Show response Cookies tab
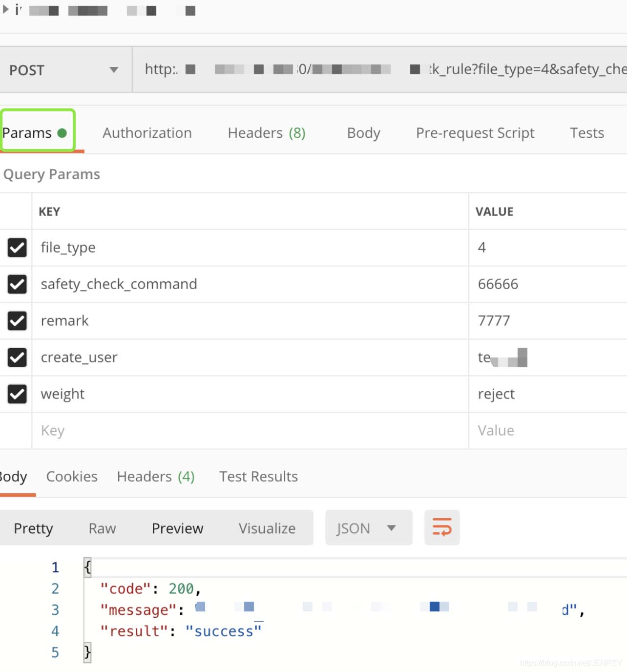The image size is (627, 672). [72, 476]
